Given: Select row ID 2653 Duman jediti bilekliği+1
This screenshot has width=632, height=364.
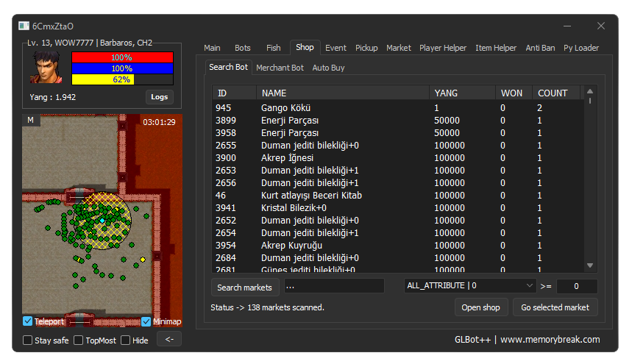Looking at the screenshot, I should tap(398, 171).
